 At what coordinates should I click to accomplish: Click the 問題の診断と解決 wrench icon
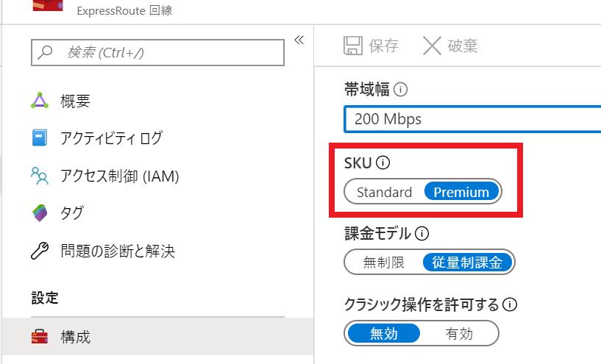pyautogui.click(x=40, y=251)
